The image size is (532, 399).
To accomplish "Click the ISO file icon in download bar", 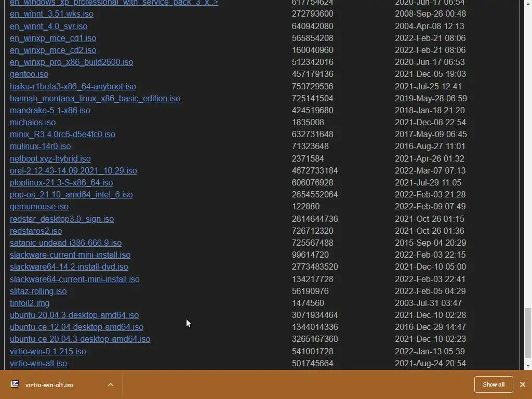I will (15, 384).
